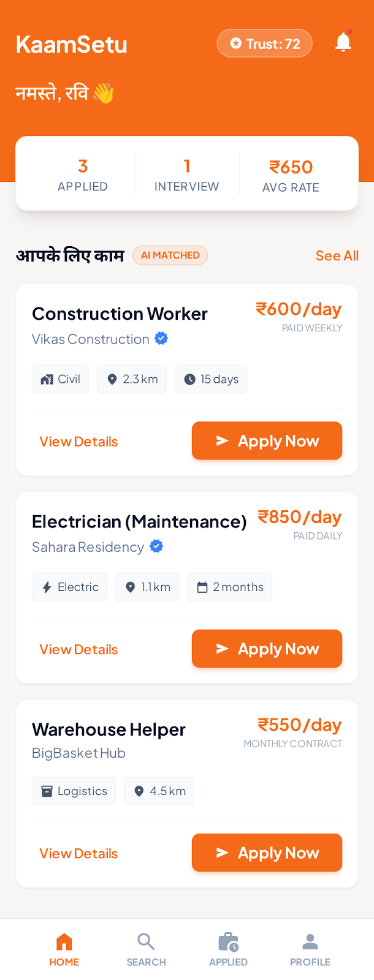Open See All job listings
The image size is (374, 980).
click(x=337, y=255)
